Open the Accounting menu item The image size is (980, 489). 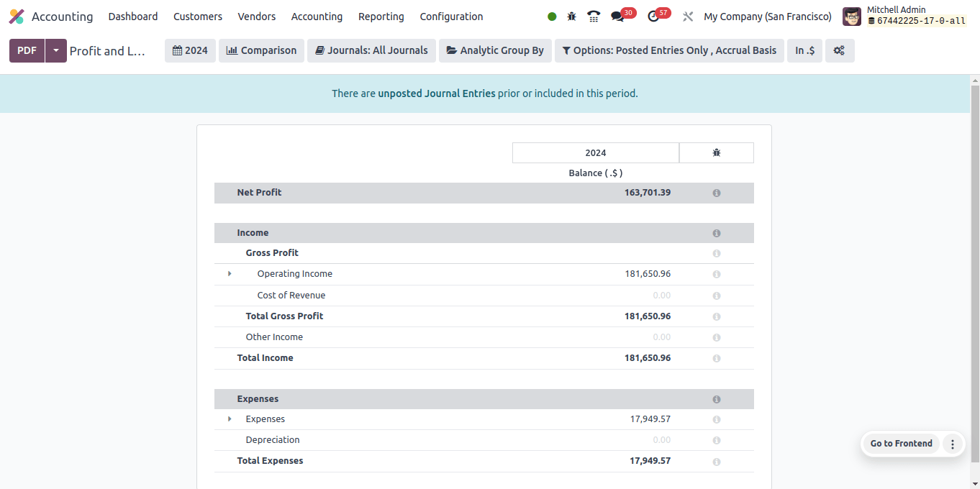[x=317, y=17]
